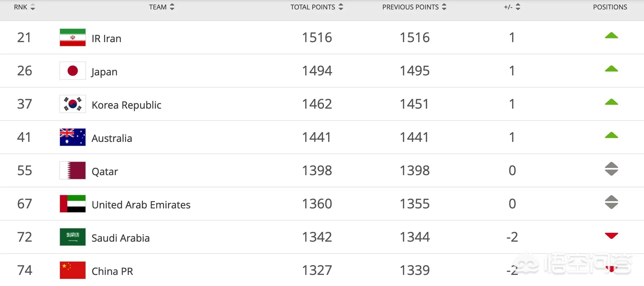644x286 pixels.
Task: Open the United Arab Emirates team link
Action: point(141,205)
